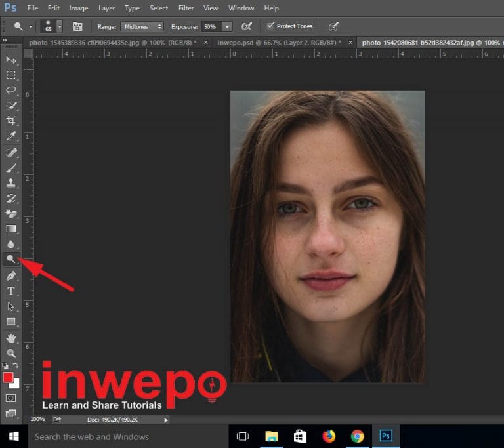Open the Filter menu
The height and width of the screenshot is (448, 504).
186,8
